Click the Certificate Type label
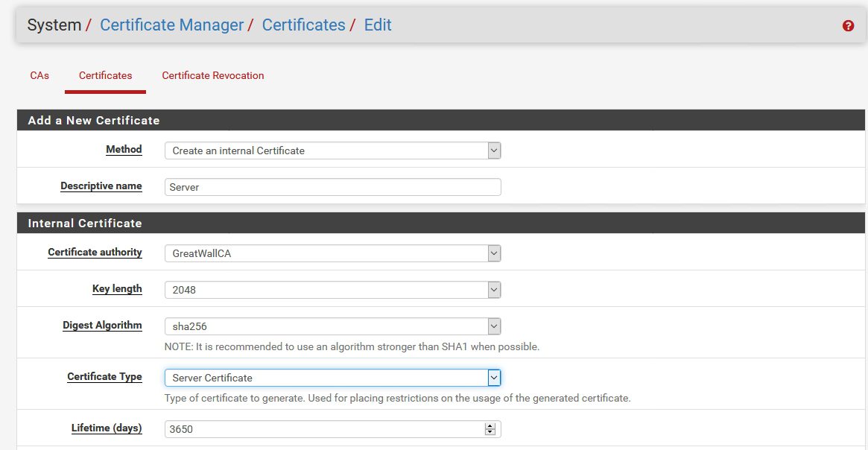The height and width of the screenshot is (450, 868). pyautogui.click(x=104, y=377)
